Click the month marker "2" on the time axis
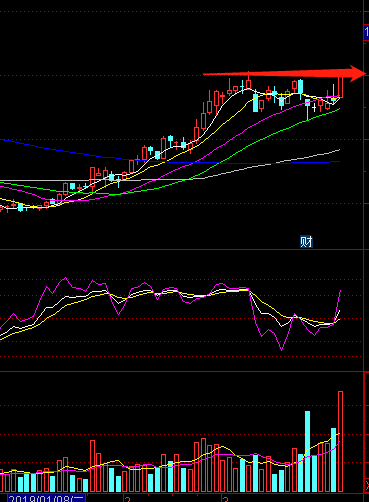Image resolution: width=369 pixels, height=502 pixels. click(127, 499)
